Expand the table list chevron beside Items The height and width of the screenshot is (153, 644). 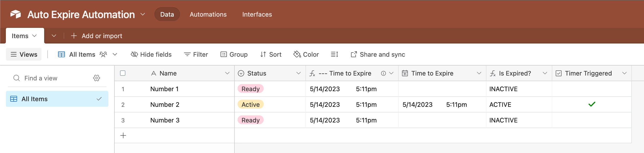(54, 36)
